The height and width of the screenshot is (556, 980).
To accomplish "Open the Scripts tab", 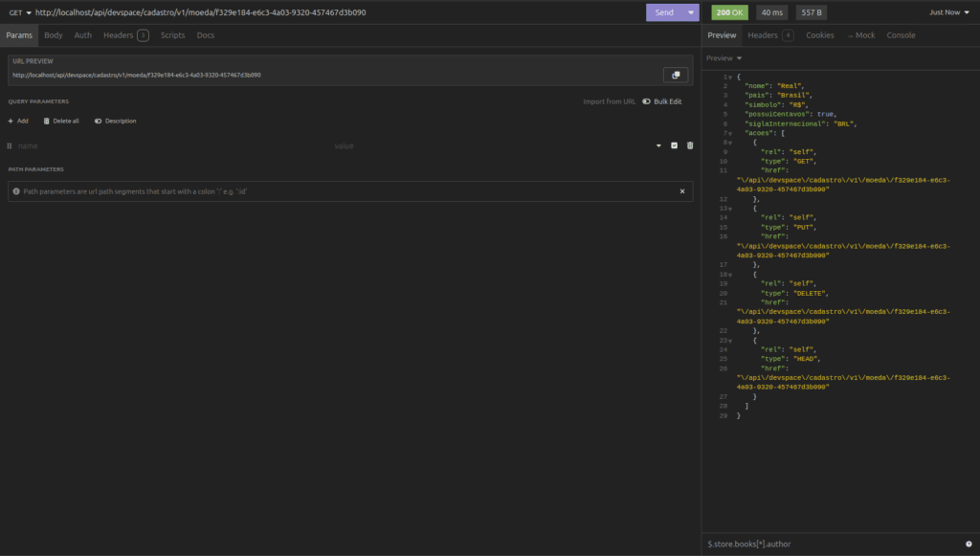I will [172, 35].
